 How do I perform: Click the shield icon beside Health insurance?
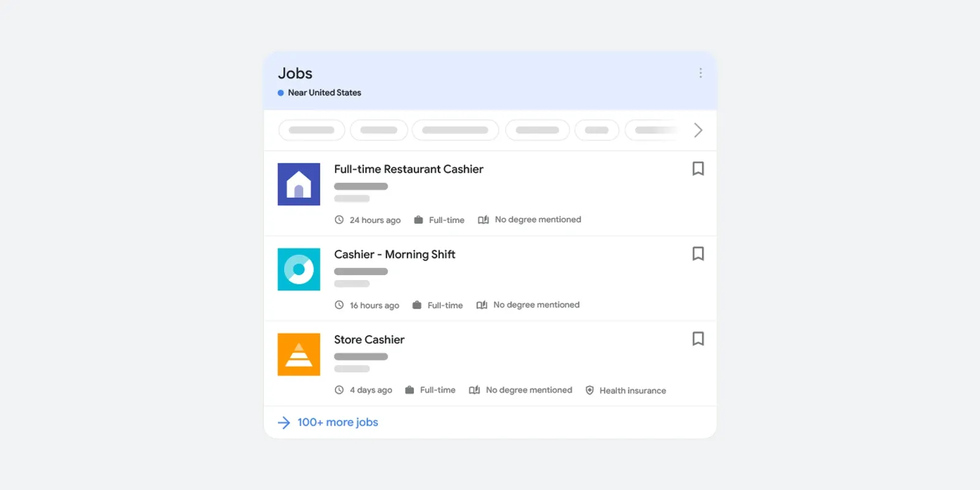590,390
